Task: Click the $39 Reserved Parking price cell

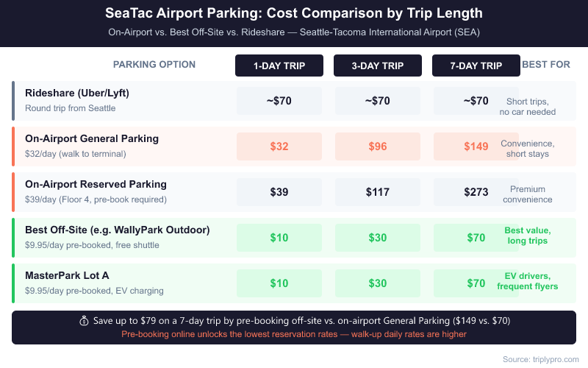Action: (279, 192)
